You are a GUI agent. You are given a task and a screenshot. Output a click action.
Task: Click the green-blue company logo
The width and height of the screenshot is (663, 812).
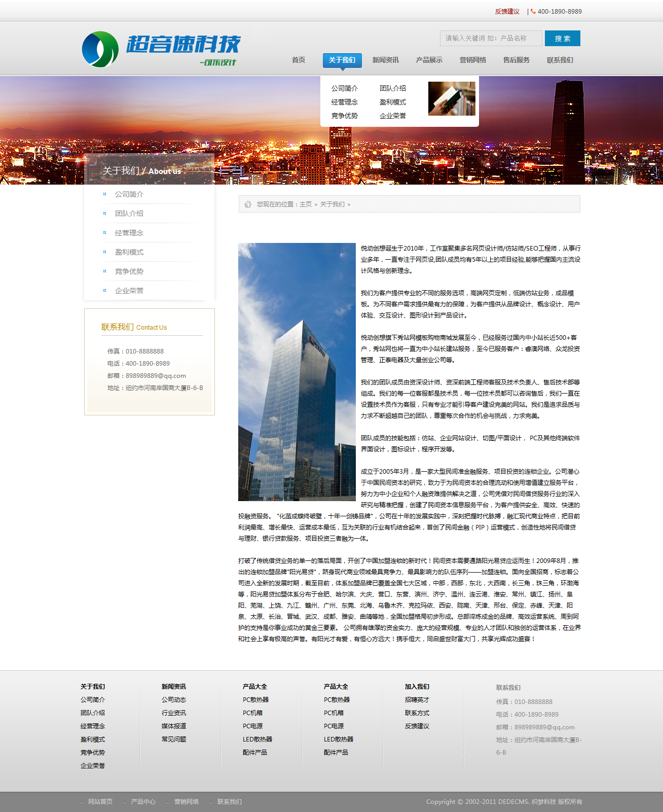(x=100, y=49)
